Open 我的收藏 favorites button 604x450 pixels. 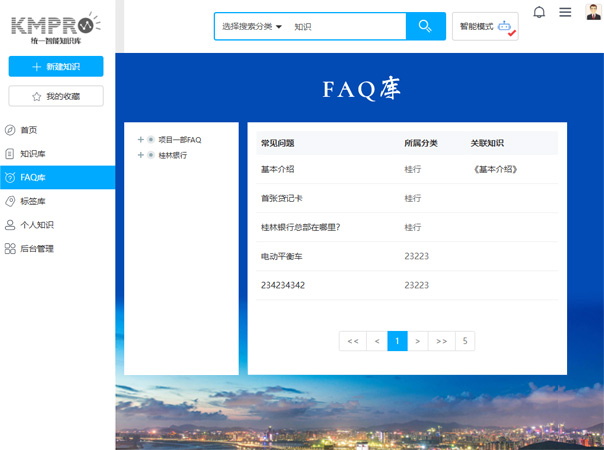57,96
